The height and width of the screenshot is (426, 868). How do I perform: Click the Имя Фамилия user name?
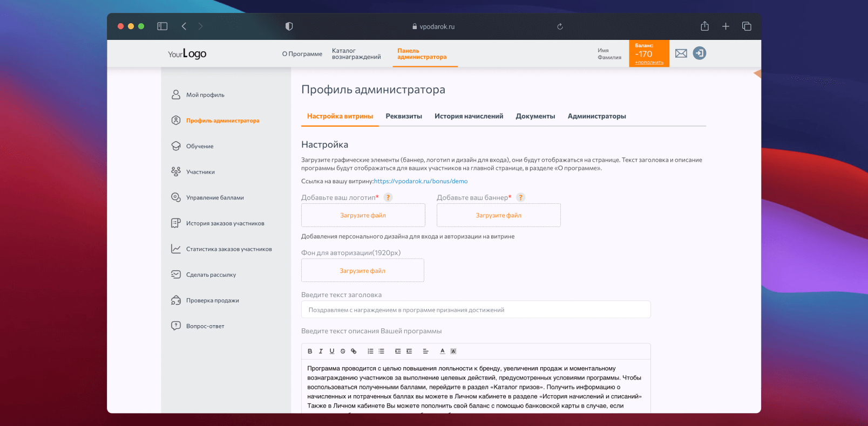point(609,54)
